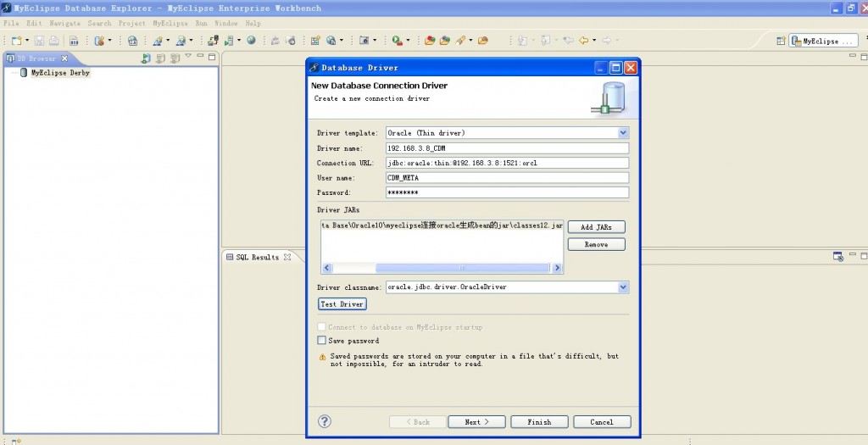Open the blue globe web browser icon
The width and height of the screenshot is (868, 445).
(251, 41)
